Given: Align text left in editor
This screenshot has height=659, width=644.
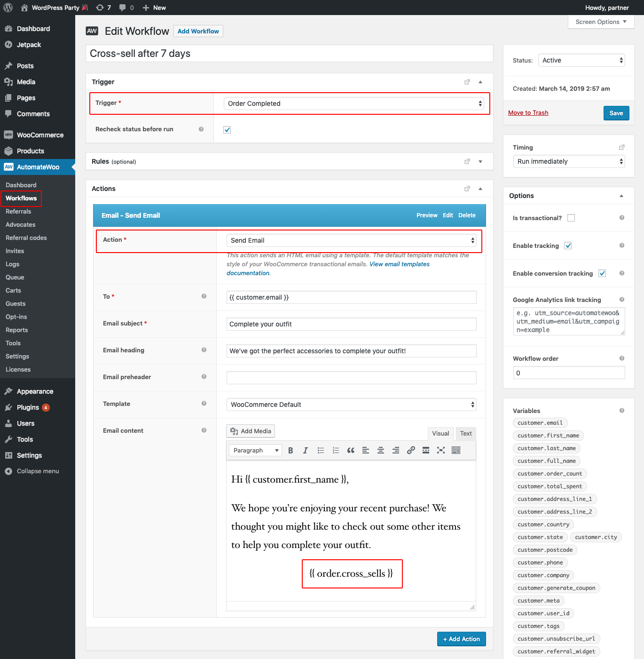Looking at the screenshot, I should pyautogui.click(x=366, y=451).
